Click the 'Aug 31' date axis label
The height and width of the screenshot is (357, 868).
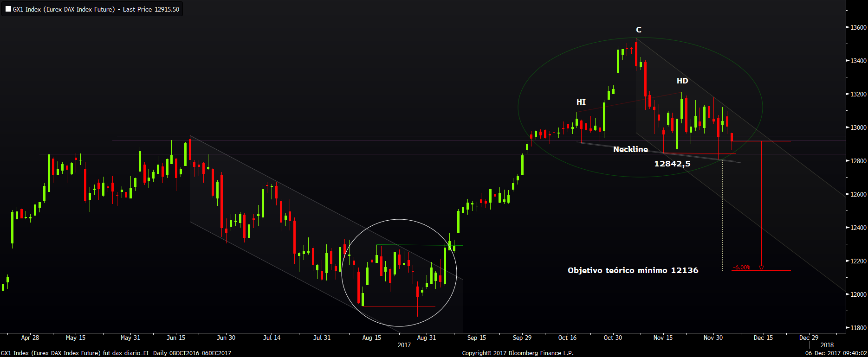427,338
